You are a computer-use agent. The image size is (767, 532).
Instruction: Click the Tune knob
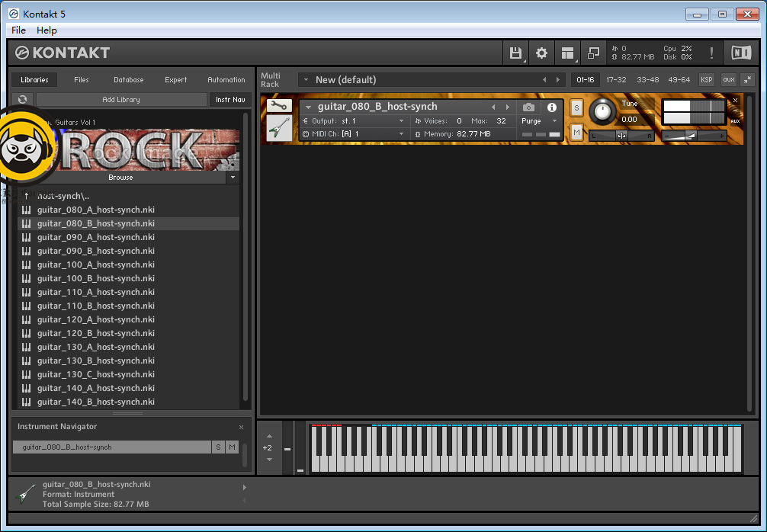602,111
